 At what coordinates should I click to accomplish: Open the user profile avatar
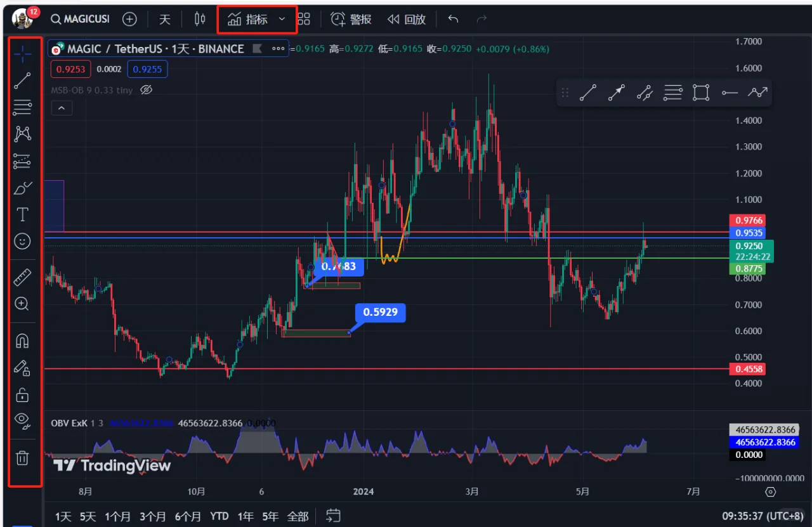point(23,18)
